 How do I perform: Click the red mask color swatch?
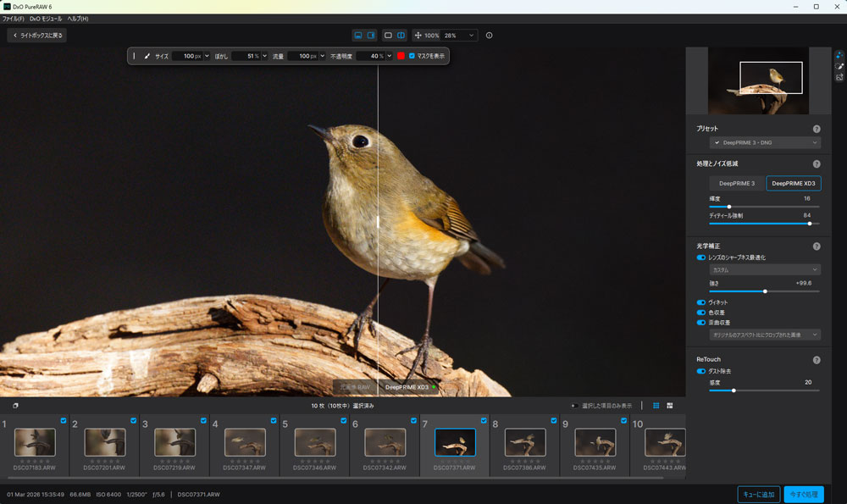401,56
